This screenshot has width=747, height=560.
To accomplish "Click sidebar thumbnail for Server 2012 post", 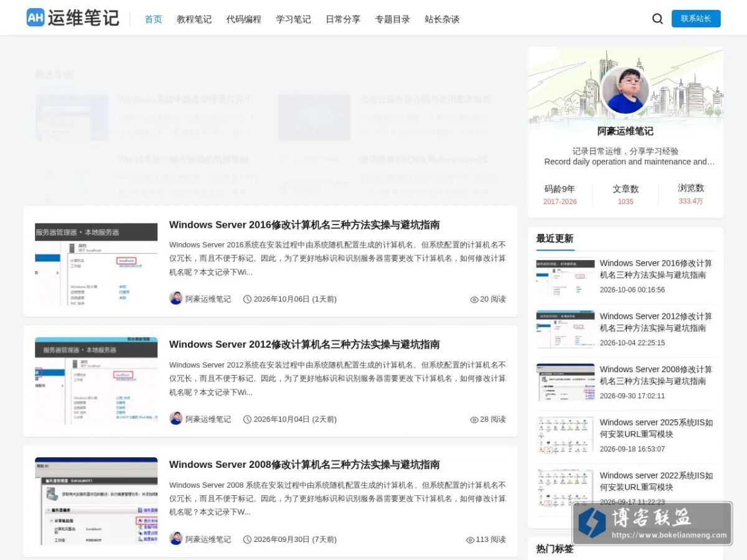I will coord(565,330).
